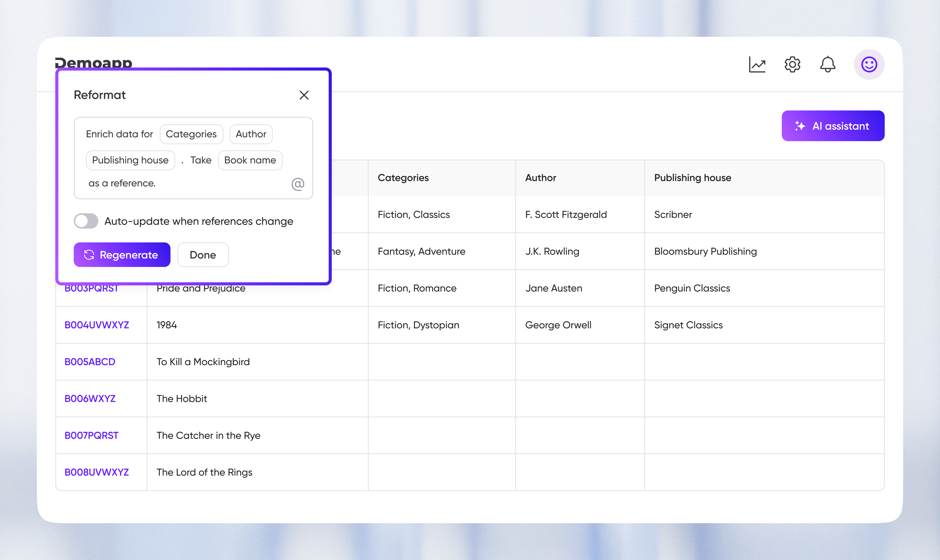This screenshot has width=940, height=560.
Task: Open the analytics chart icon in the header
Action: click(757, 64)
